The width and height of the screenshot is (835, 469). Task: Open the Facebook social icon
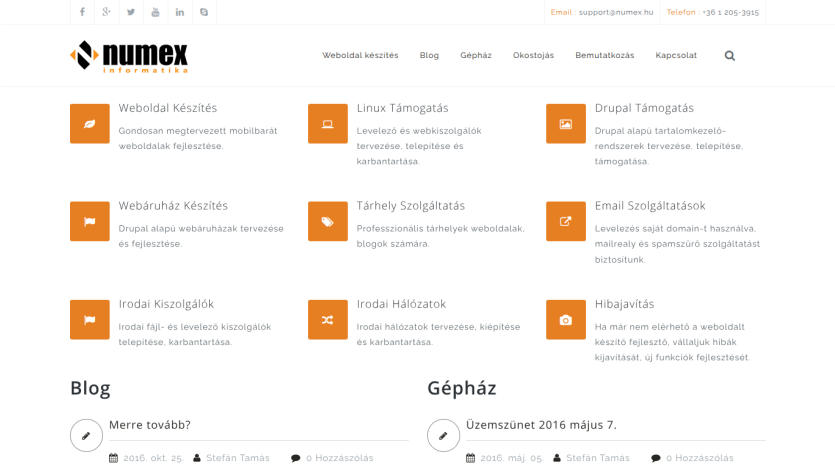tap(82, 12)
